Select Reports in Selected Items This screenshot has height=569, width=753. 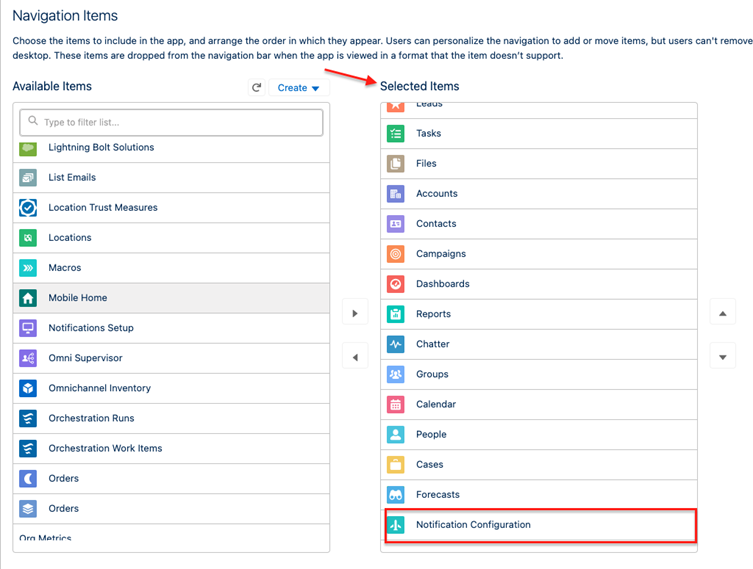click(x=539, y=314)
